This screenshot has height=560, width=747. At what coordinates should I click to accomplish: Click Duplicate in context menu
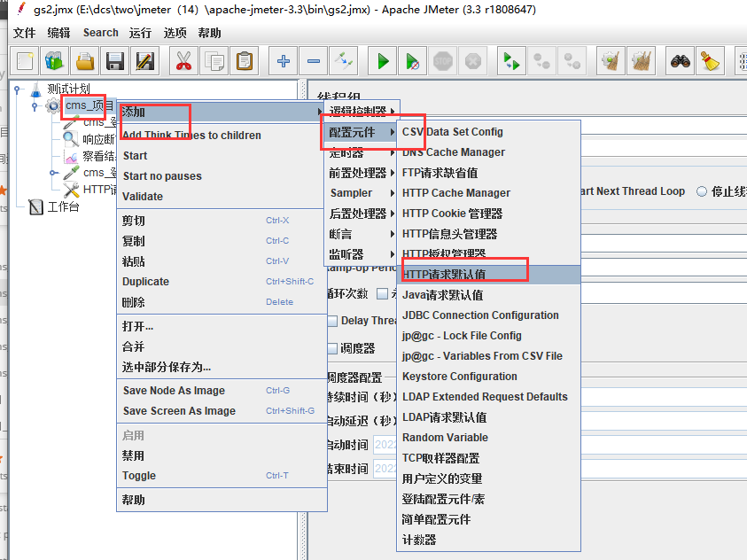click(222, 282)
